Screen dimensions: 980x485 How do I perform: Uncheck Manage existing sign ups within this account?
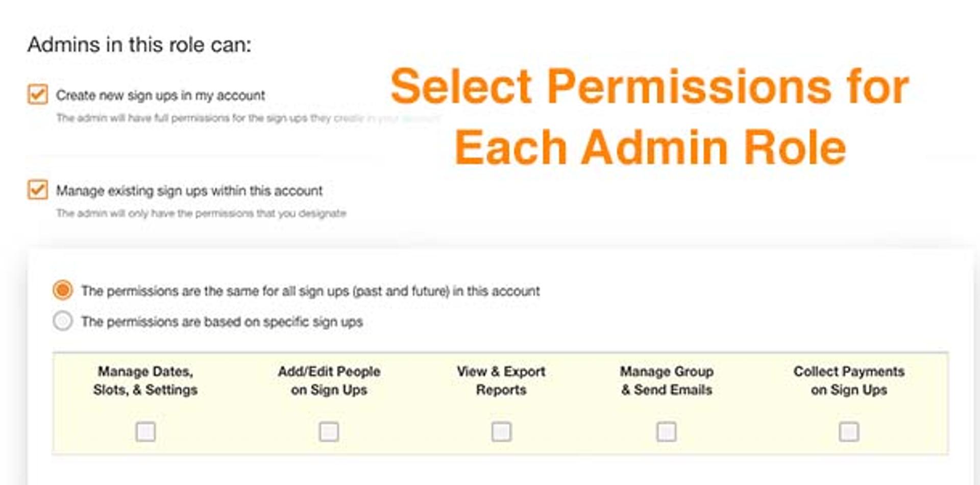click(x=38, y=190)
